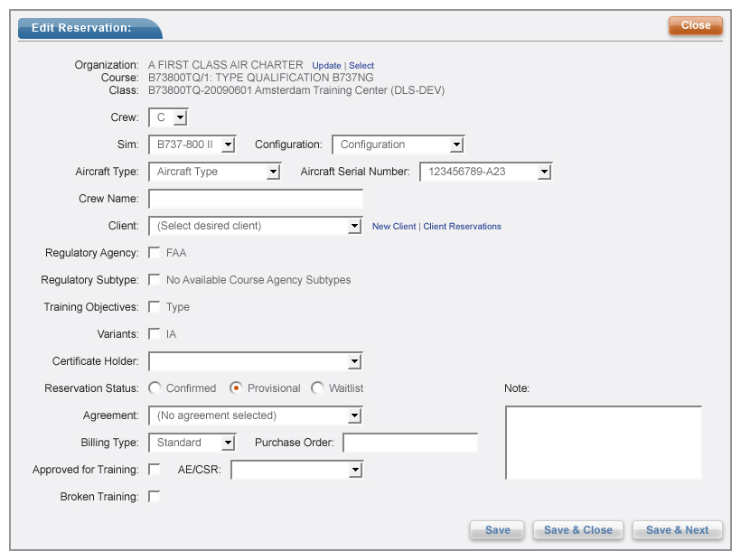The height and width of the screenshot is (560, 741).
Task: Select the Waitlist radio button
Action: tap(317, 388)
